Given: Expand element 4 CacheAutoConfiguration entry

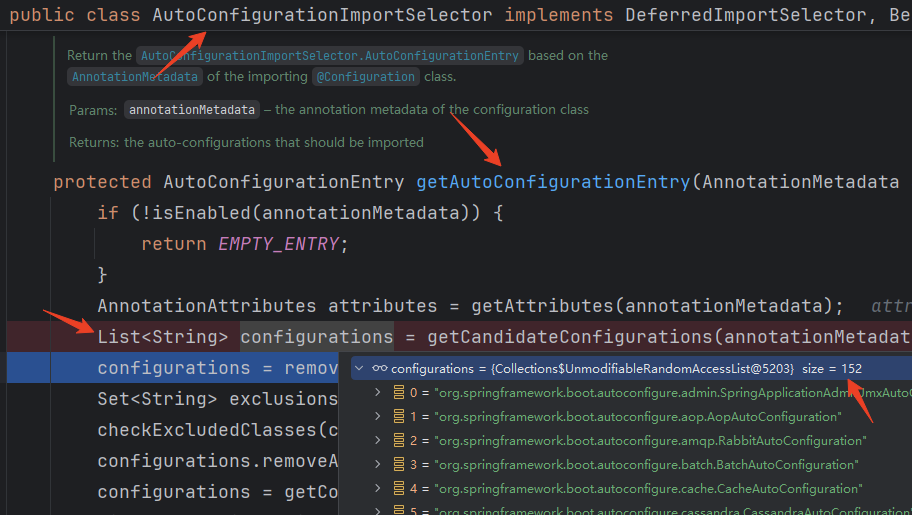Looking at the screenshot, I should point(377,489).
